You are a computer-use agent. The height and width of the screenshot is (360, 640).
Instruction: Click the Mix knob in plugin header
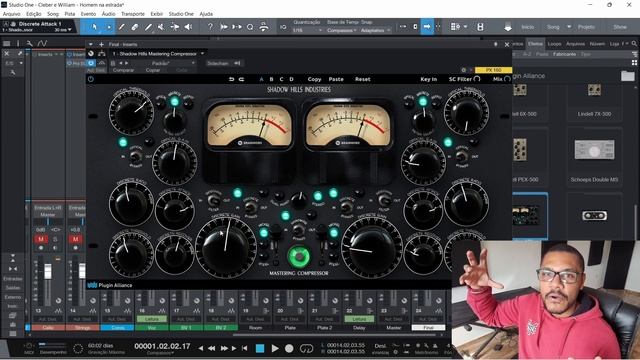point(507,79)
